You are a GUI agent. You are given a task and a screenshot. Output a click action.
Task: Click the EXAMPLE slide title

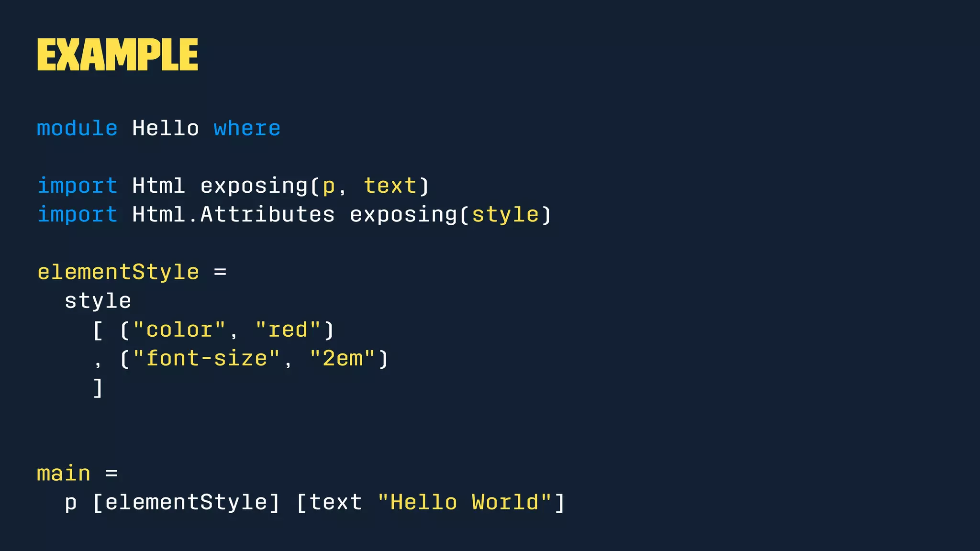tap(117, 55)
